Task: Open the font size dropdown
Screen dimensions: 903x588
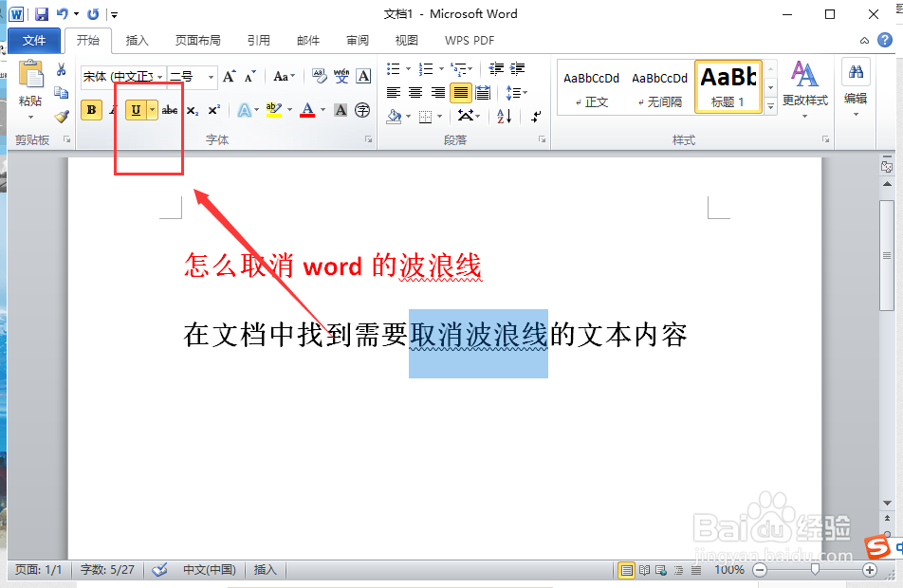Action: click(211, 77)
